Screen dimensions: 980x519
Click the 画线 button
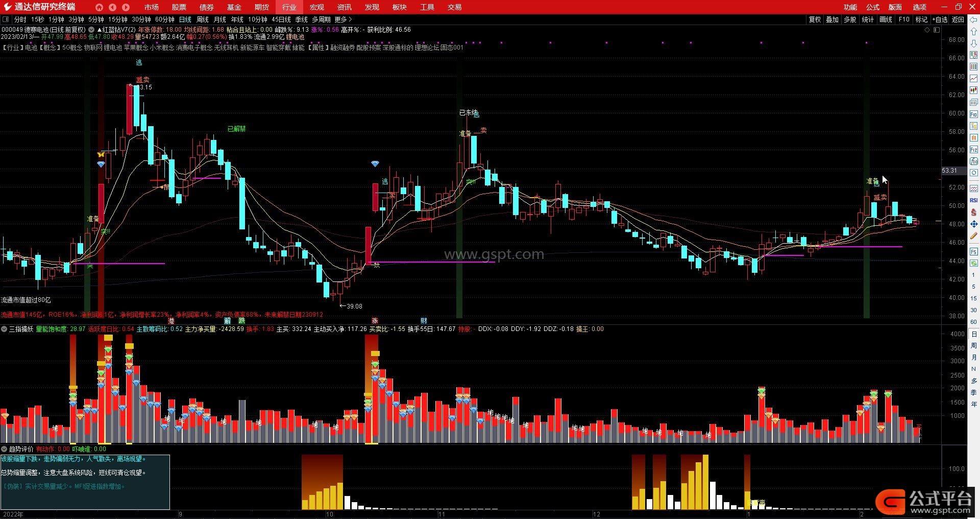click(886, 19)
